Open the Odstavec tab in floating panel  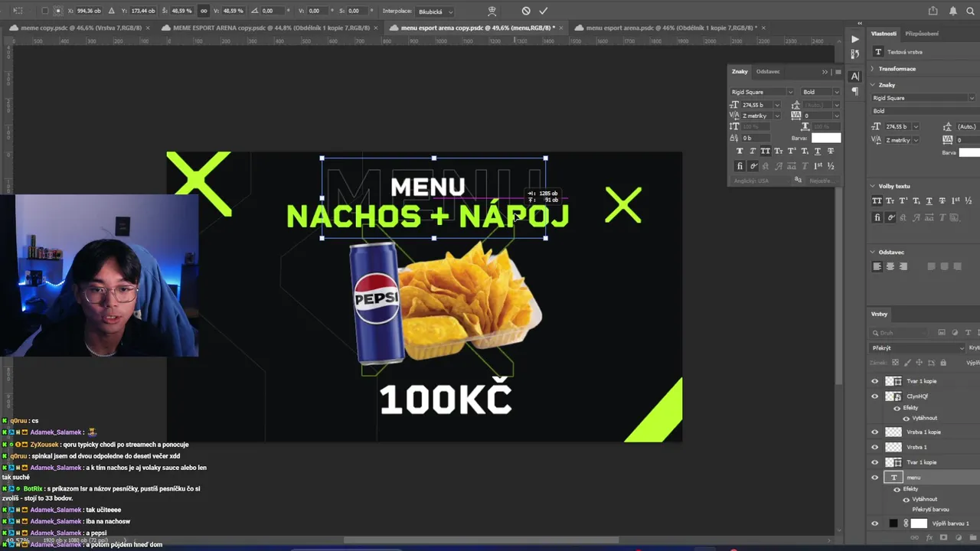point(768,72)
